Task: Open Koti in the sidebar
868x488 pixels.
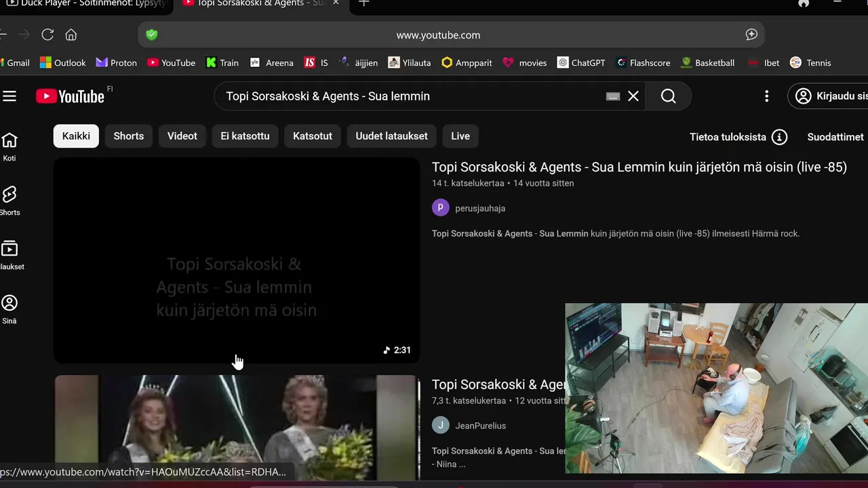Action: (9, 147)
